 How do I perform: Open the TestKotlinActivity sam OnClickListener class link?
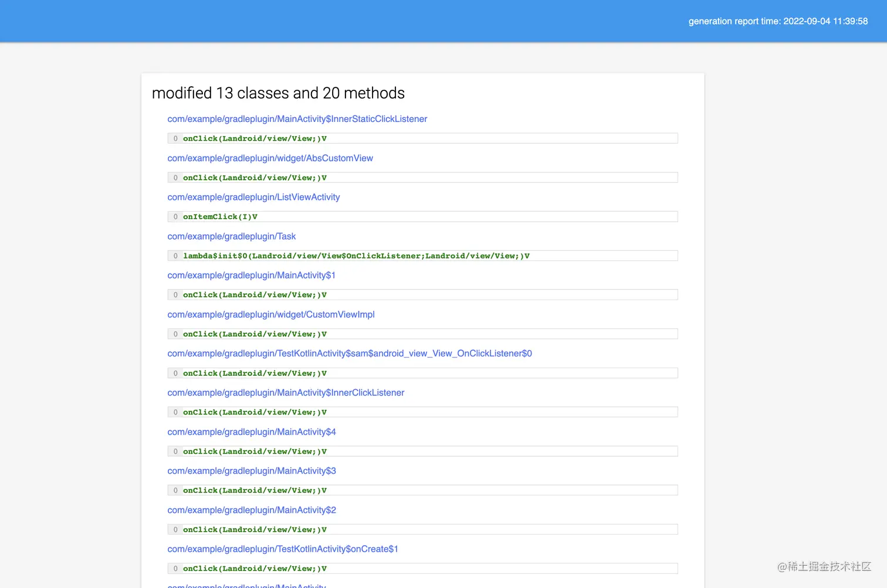(350, 354)
